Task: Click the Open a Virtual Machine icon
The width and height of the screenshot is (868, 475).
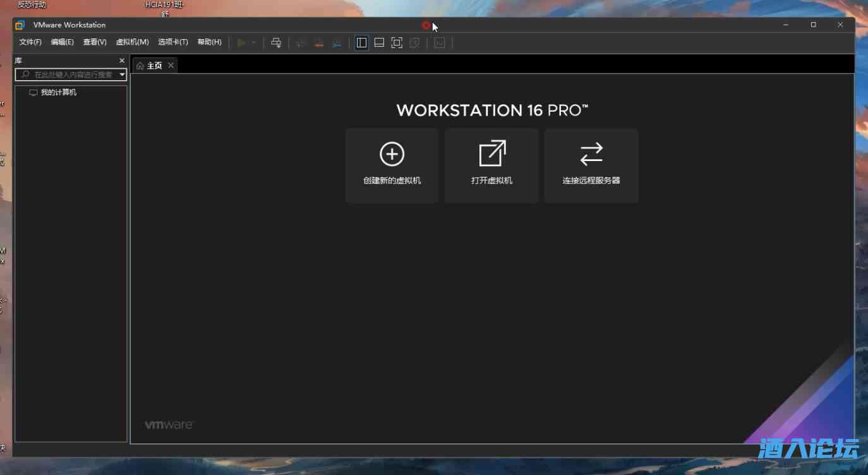Action: coord(491,154)
